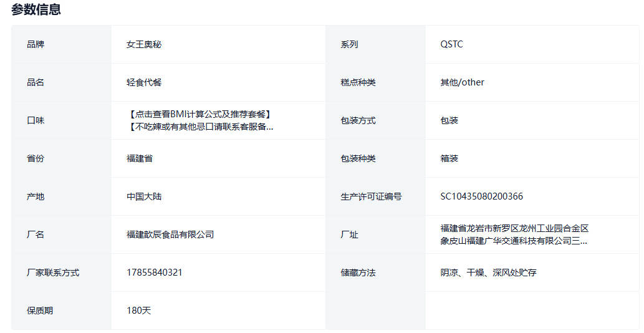Click the manufacturer phone number 17855840321
This screenshot has height=333, width=644.
click(155, 273)
